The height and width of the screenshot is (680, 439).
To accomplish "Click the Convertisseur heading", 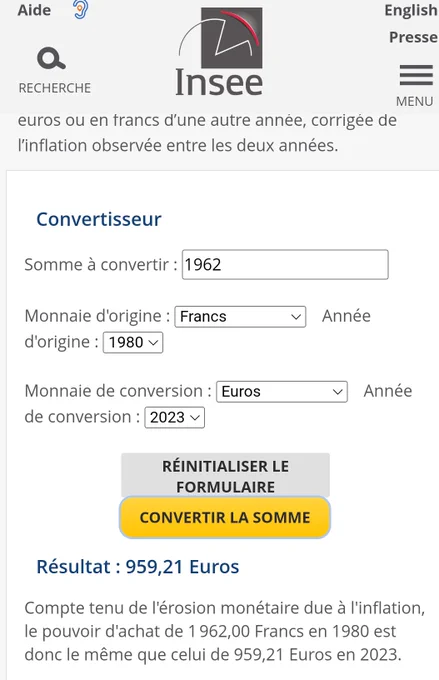I will tap(99, 219).
